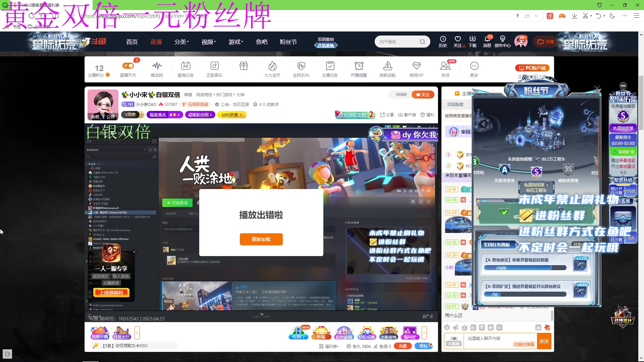Open the 消息 messages icon with badge

click(487, 41)
